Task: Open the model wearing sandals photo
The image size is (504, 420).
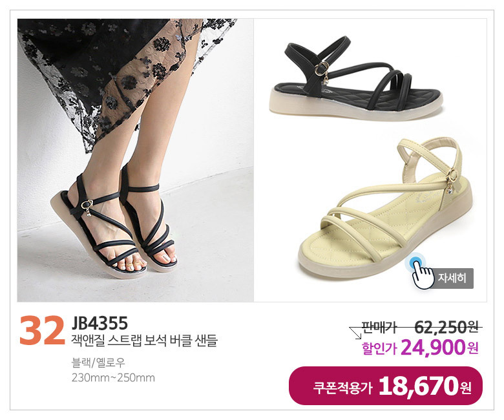Action: click(135, 160)
